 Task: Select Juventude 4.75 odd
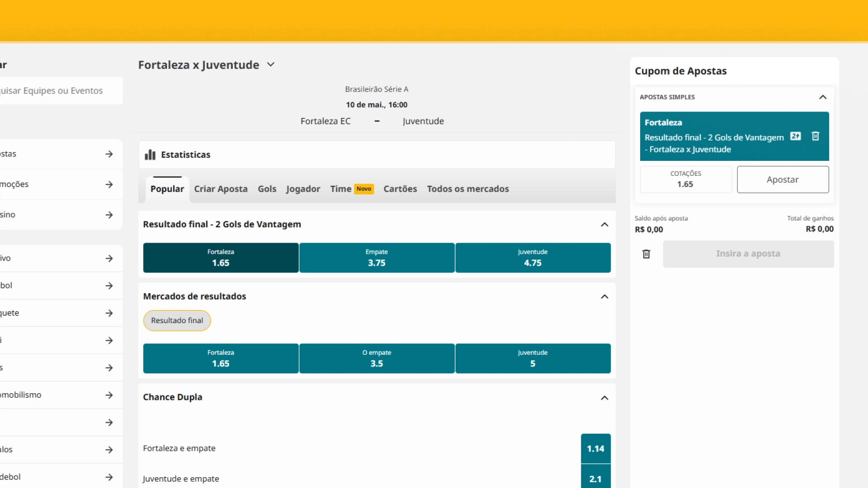[533, 258]
